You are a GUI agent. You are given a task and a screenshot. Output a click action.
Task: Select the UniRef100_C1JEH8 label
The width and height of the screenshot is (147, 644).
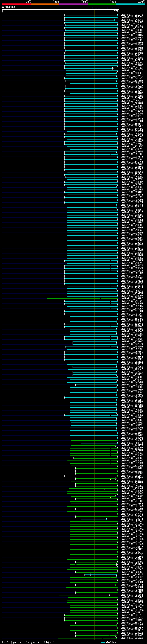point(132,96)
